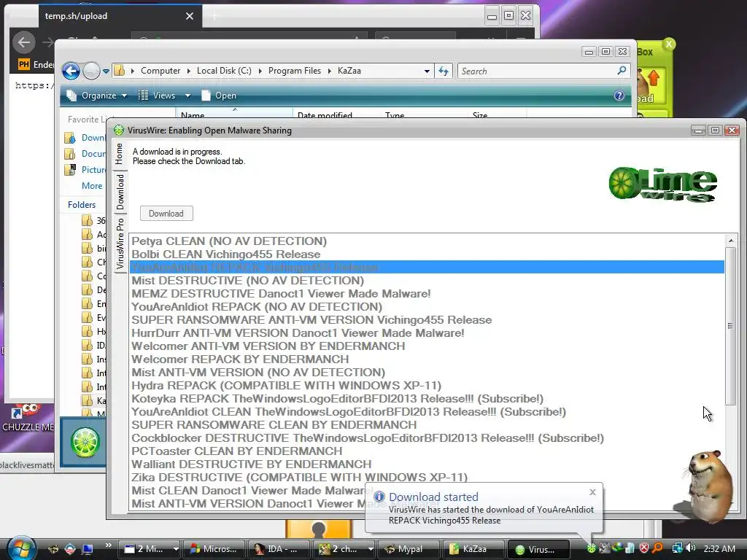Expand the chevron after Computer in path
This screenshot has height=560, width=747.
coord(189,71)
